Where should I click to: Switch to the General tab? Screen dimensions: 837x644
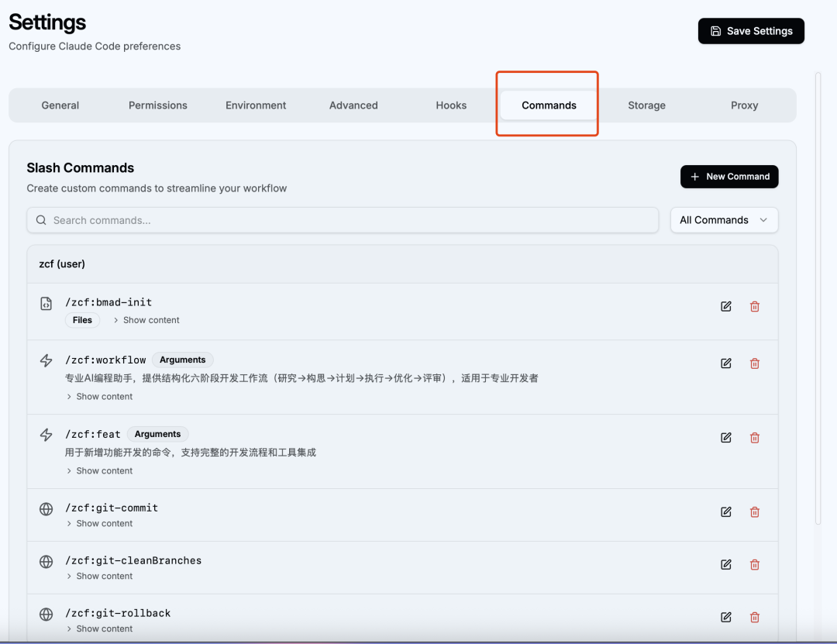pos(60,105)
